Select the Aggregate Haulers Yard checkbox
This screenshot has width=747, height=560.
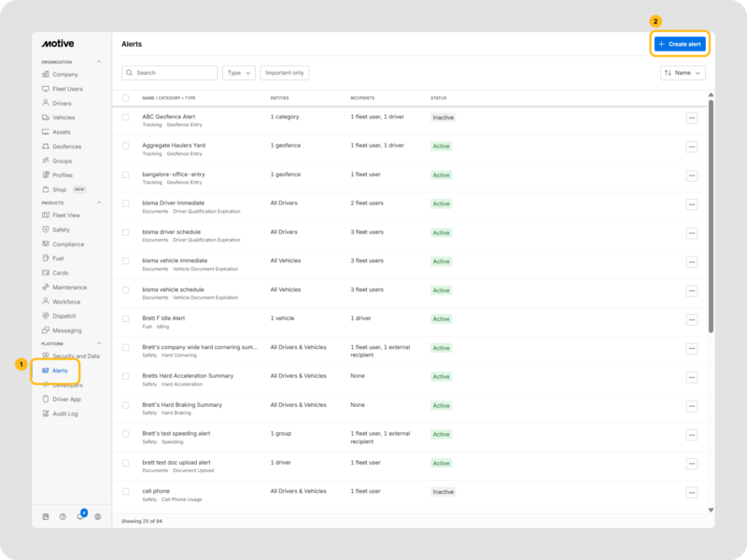point(126,146)
